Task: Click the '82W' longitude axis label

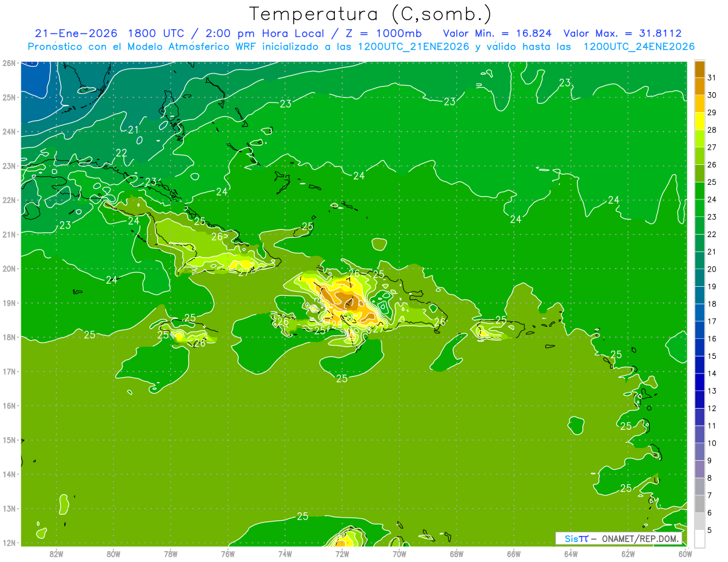Action: click(56, 554)
